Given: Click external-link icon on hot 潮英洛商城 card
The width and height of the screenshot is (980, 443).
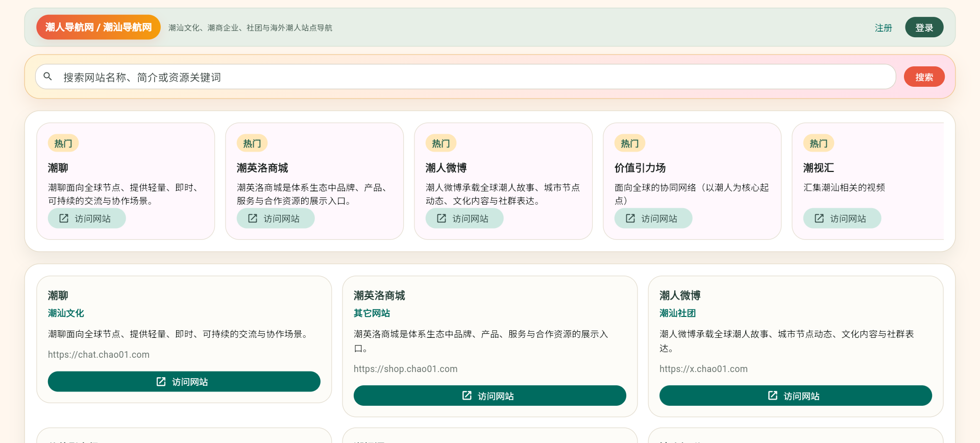Looking at the screenshot, I should click(x=253, y=218).
